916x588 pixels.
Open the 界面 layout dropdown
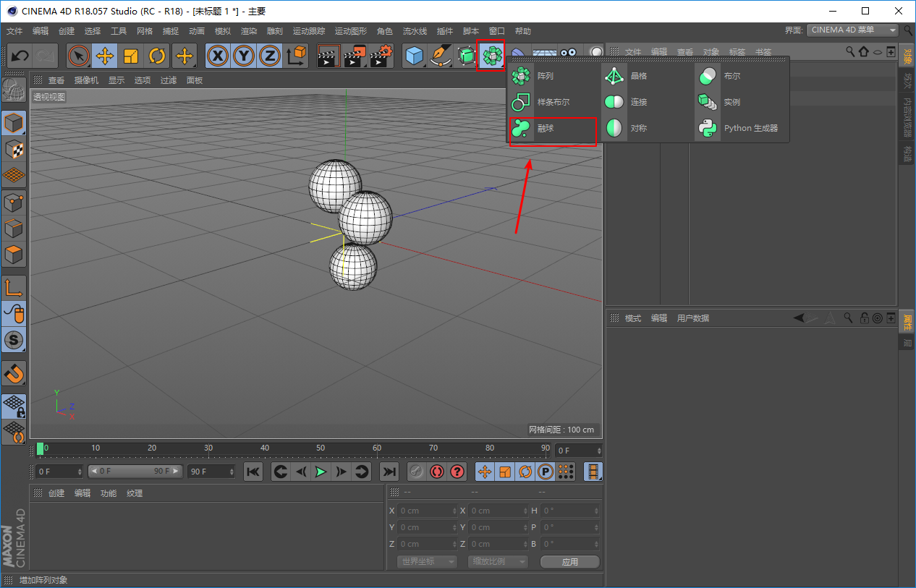coord(852,30)
